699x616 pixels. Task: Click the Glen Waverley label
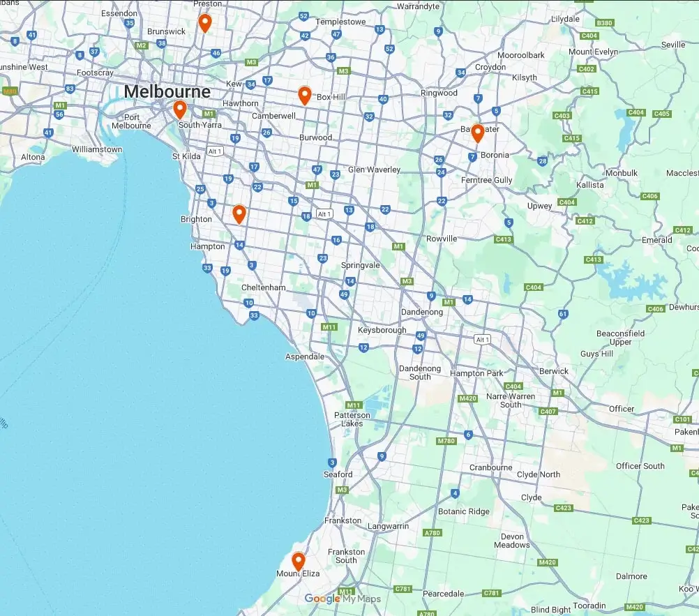point(373,168)
